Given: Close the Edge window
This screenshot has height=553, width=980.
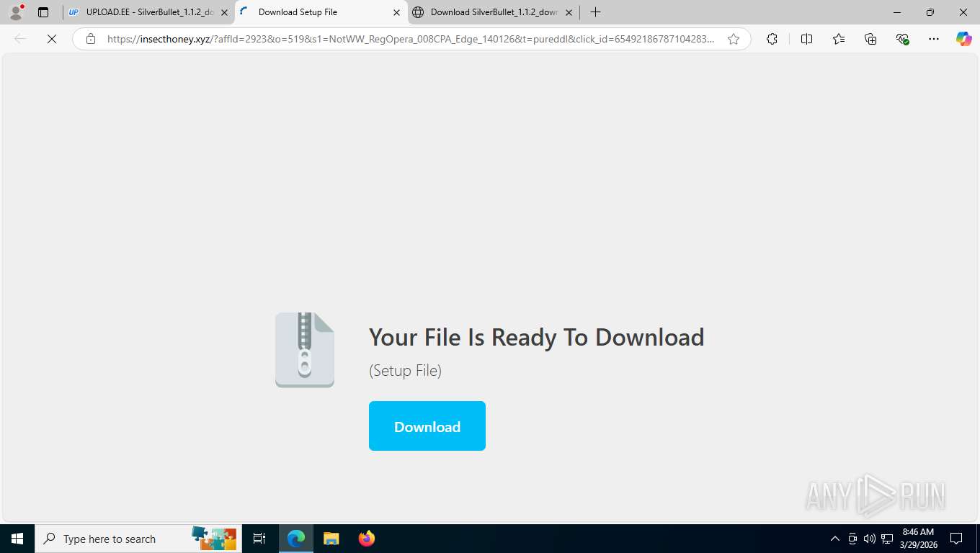Looking at the screenshot, I should point(963,12).
